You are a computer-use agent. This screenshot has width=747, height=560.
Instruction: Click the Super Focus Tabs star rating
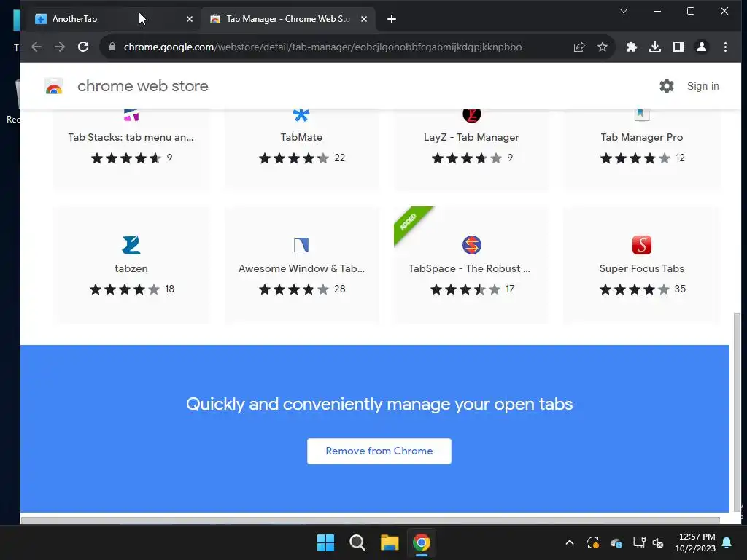click(x=634, y=289)
